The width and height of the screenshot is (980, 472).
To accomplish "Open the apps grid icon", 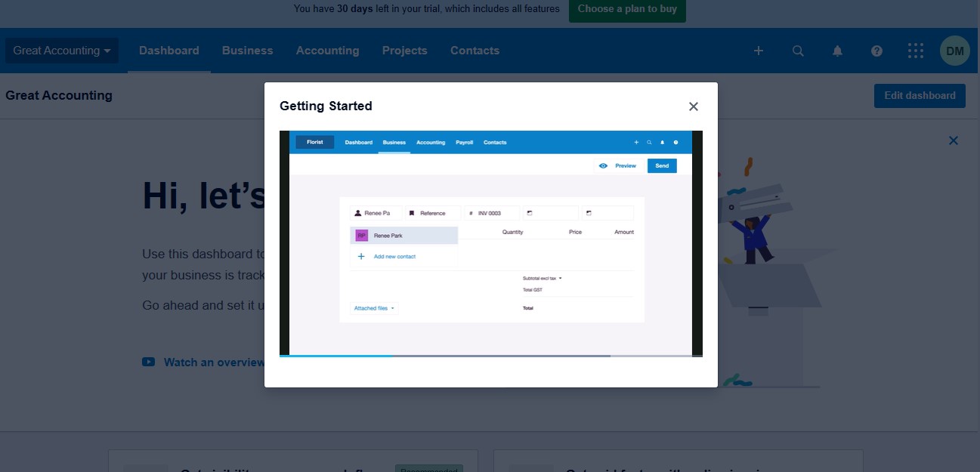I will pos(916,51).
